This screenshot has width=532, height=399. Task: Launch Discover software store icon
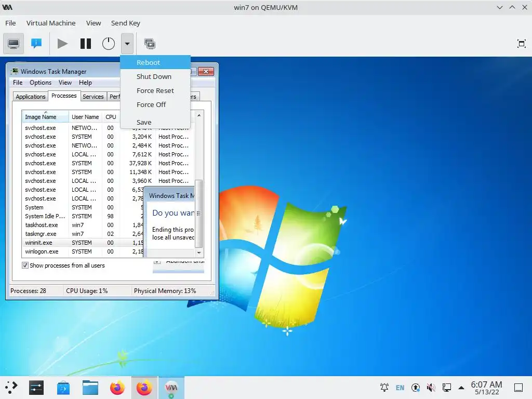coord(63,388)
